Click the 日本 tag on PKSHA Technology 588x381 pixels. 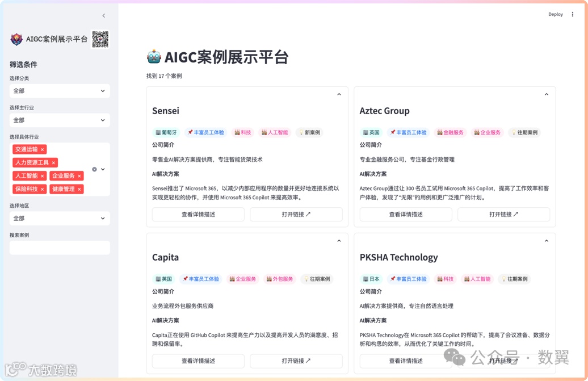(371, 279)
